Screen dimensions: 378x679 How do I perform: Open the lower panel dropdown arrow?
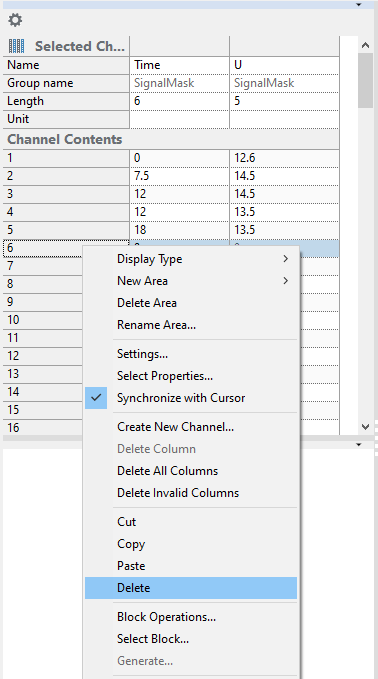click(x=359, y=445)
